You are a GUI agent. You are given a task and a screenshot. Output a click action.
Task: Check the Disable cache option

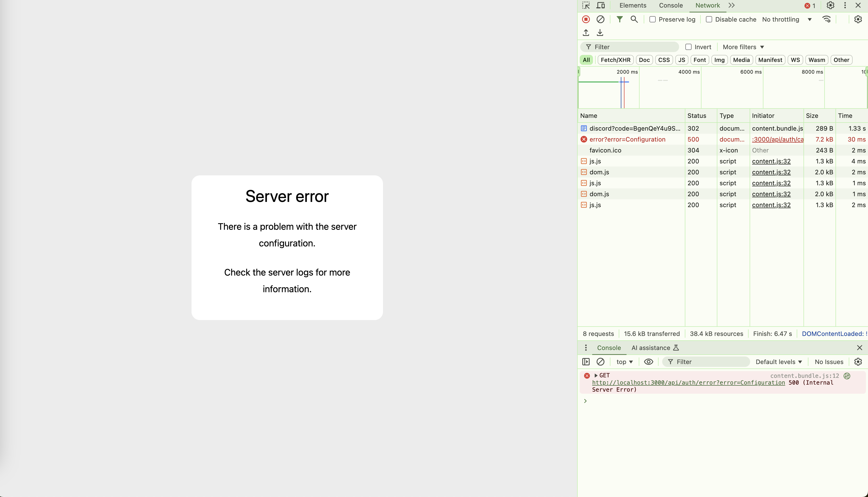(709, 20)
